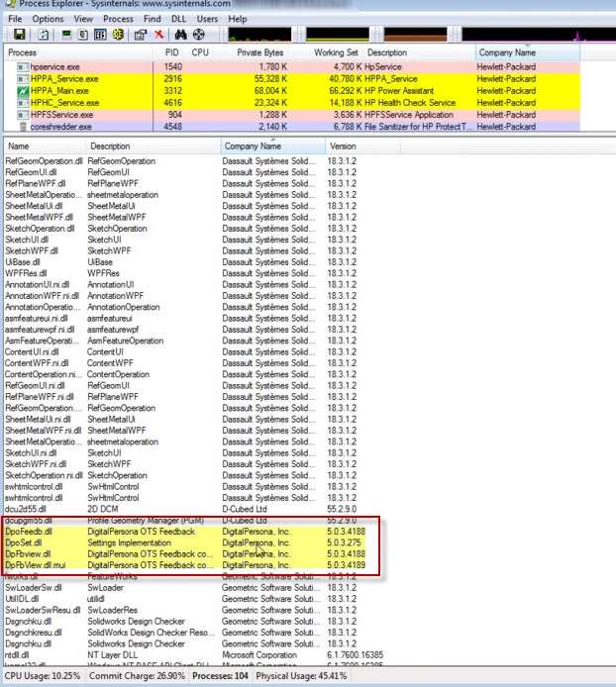Open the DLL menu
This screenshot has height=687, width=616.
178,19
